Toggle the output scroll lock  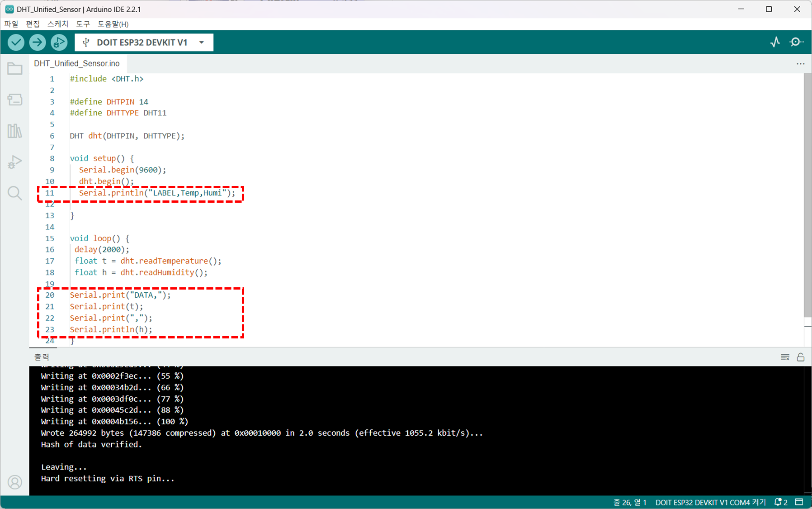tap(801, 357)
